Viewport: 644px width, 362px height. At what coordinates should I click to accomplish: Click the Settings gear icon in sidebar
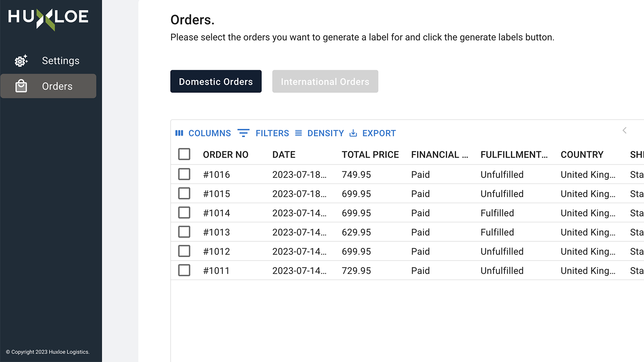(21, 60)
